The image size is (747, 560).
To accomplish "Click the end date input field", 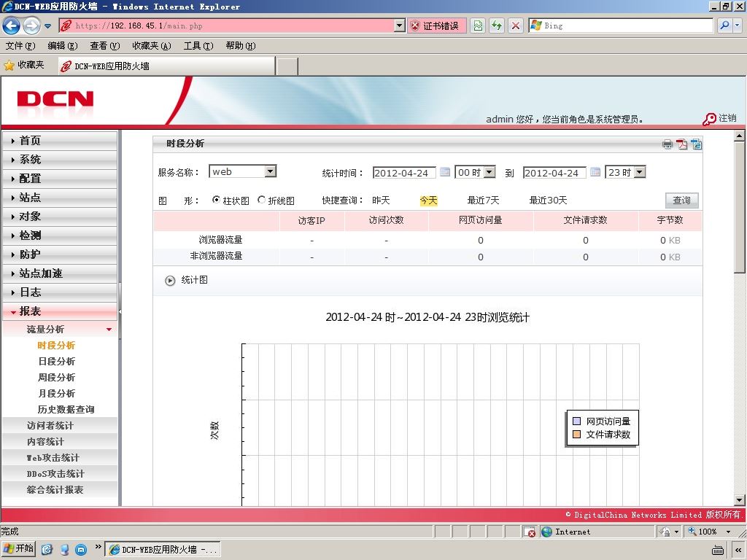I will 554,172.
